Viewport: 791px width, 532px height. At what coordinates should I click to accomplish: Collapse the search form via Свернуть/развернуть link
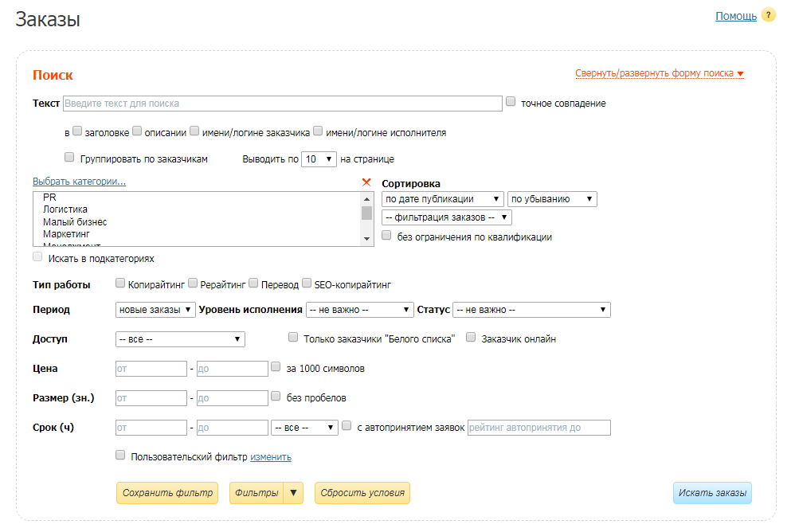pyautogui.click(x=660, y=73)
